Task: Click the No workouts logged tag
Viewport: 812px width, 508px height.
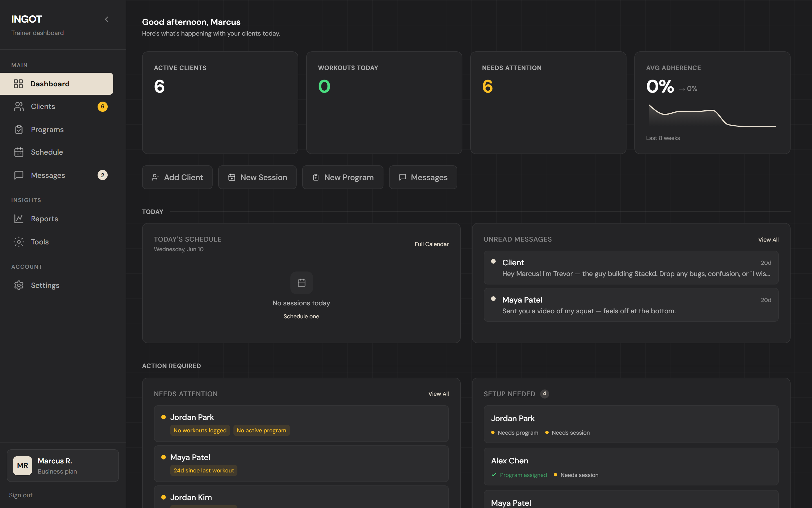Action: [200, 430]
